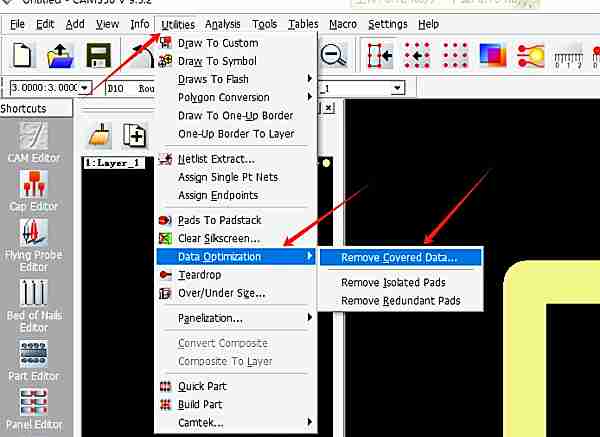Close the layer panel with x button
This screenshot has height=437, width=600.
click(x=328, y=108)
